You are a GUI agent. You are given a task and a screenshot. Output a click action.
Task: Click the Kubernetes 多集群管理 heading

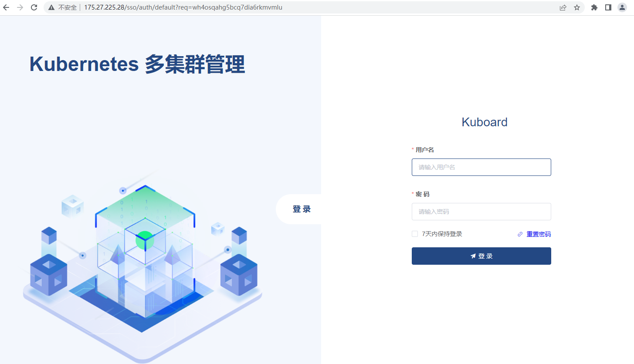137,64
